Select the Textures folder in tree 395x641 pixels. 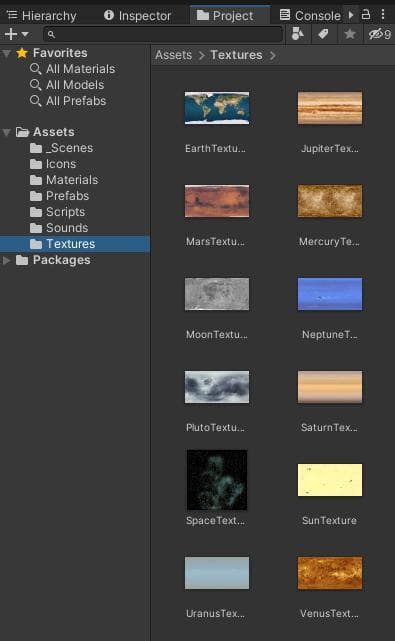tap(75, 244)
